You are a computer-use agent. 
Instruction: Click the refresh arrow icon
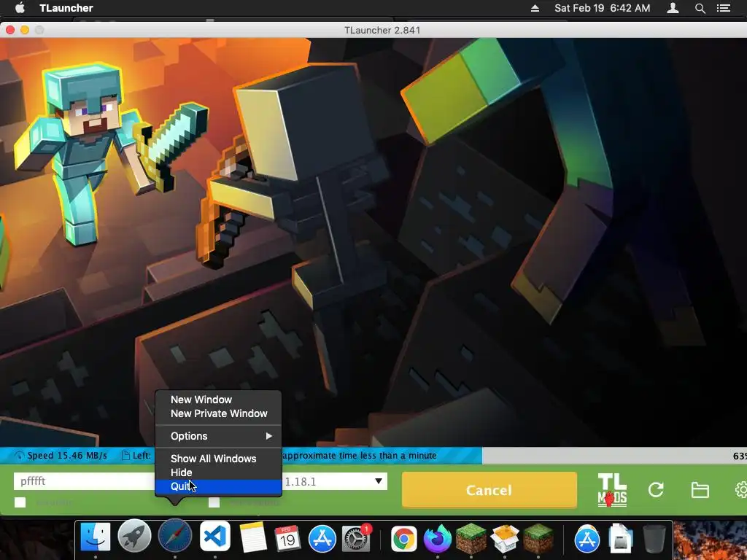[x=656, y=490]
